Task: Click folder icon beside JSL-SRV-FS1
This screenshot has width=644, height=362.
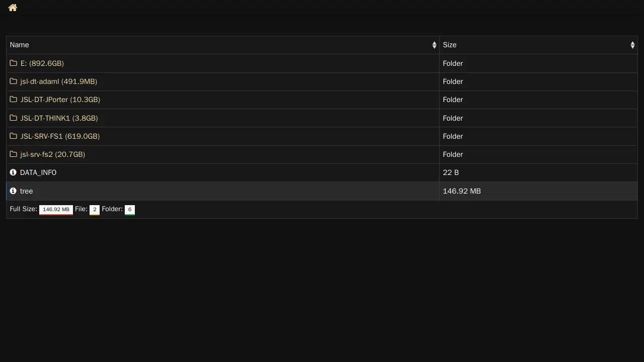Action: pyautogui.click(x=14, y=136)
